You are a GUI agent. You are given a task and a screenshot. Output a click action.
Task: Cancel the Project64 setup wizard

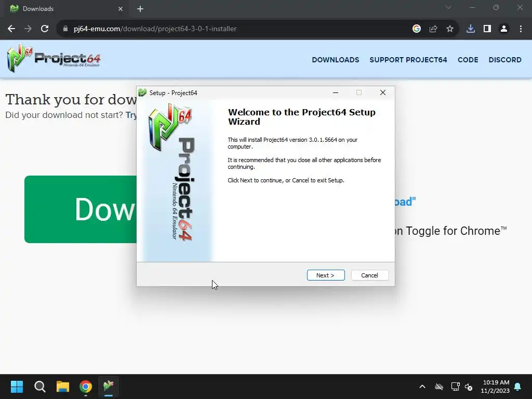click(369, 275)
